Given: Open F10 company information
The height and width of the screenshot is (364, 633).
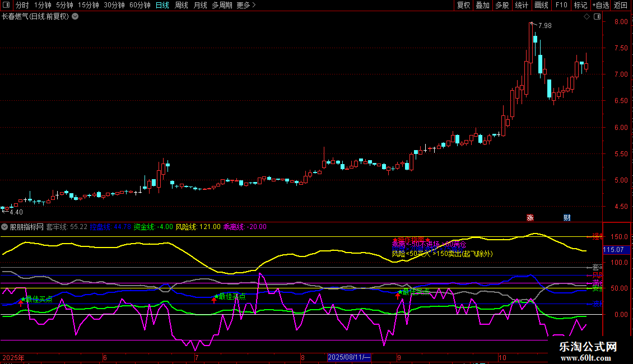Looking at the screenshot, I should (561, 5).
